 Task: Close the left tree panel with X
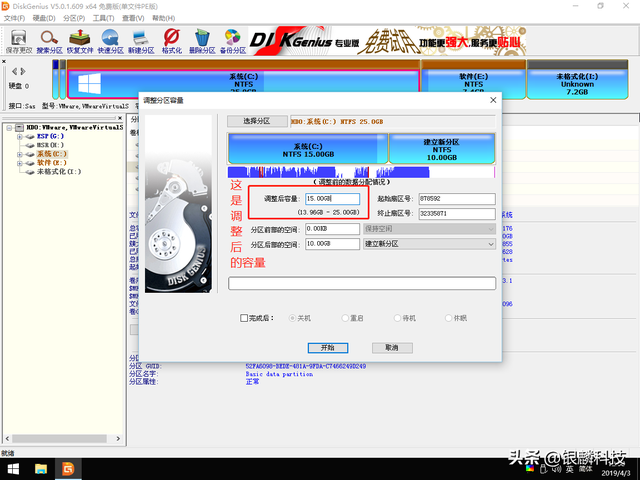pyautogui.click(x=120, y=118)
